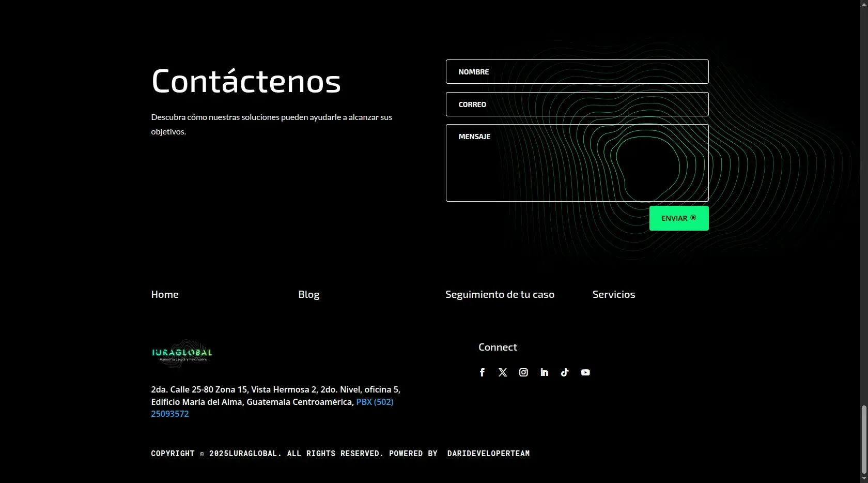Focus the NOMBRE input field

(x=577, y=72)
